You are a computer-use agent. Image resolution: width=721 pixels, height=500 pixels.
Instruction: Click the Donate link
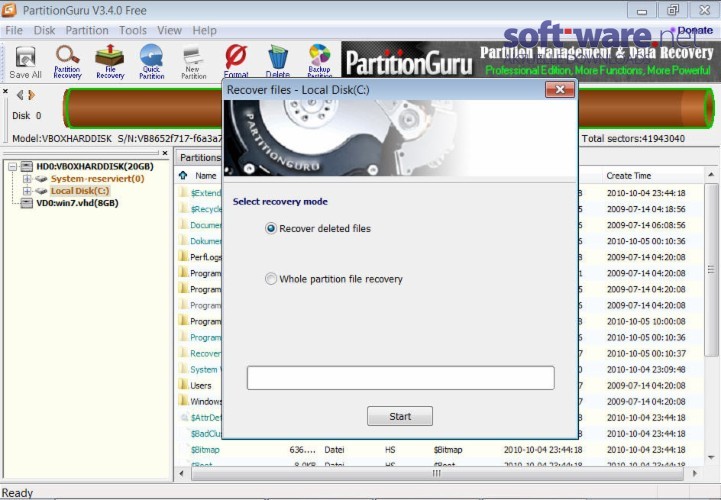tap(695, 30)
